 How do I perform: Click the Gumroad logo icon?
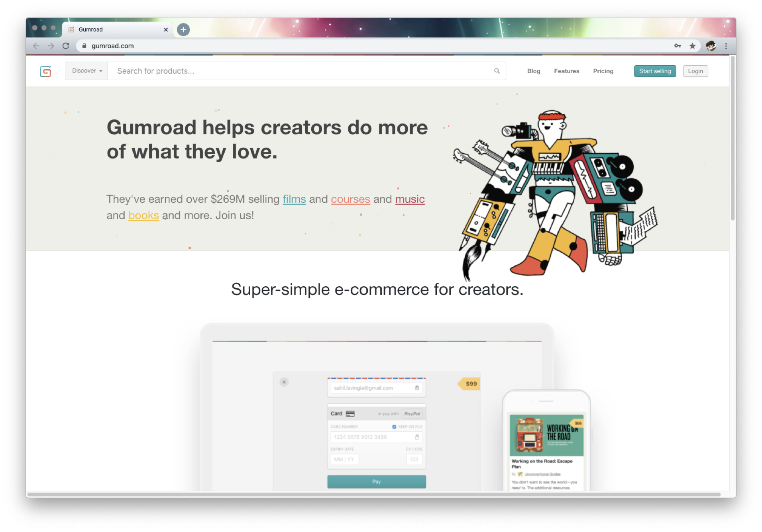click(x=46, y=71)
